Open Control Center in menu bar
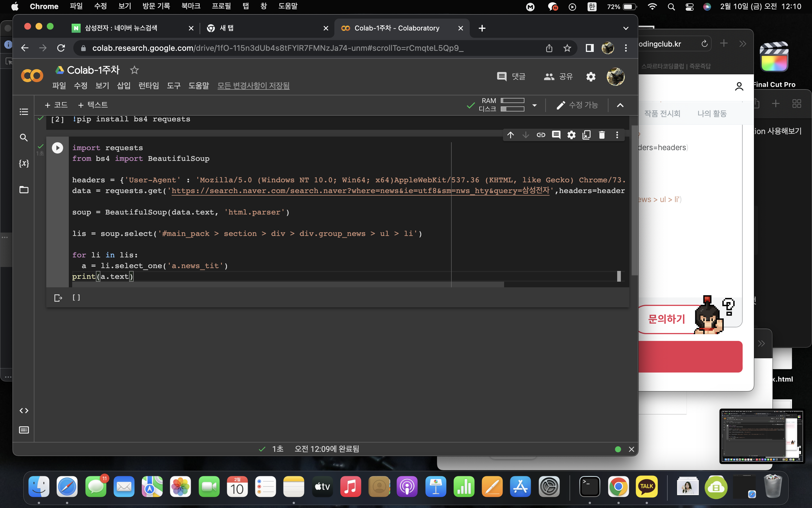This screenshot has height=508, width=812. click(x=689, y=7)
